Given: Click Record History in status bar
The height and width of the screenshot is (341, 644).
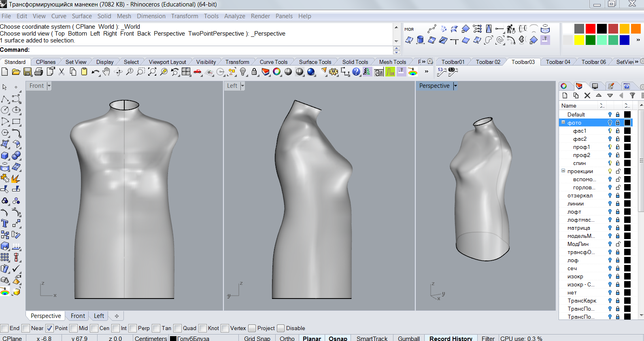Looking at the screenshot, I should (451, 338).
